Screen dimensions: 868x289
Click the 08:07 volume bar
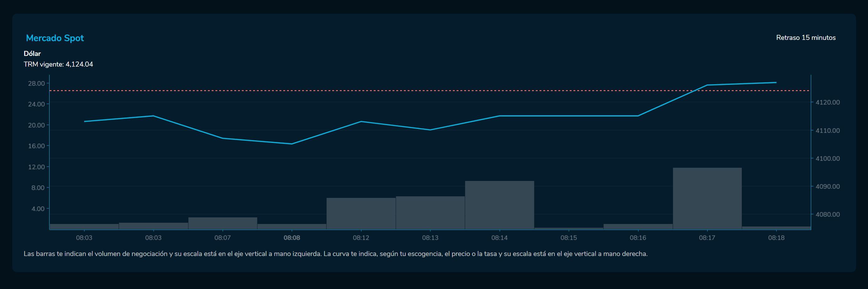coord(223,223)
